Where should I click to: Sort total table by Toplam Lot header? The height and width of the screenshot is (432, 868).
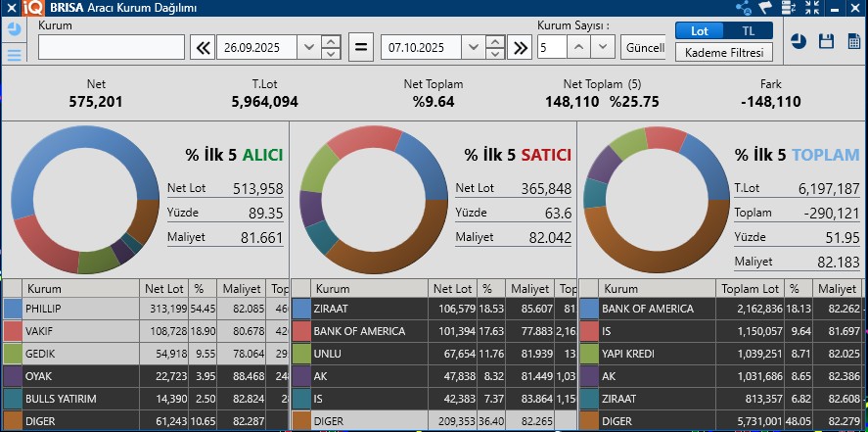pos(750,289)
